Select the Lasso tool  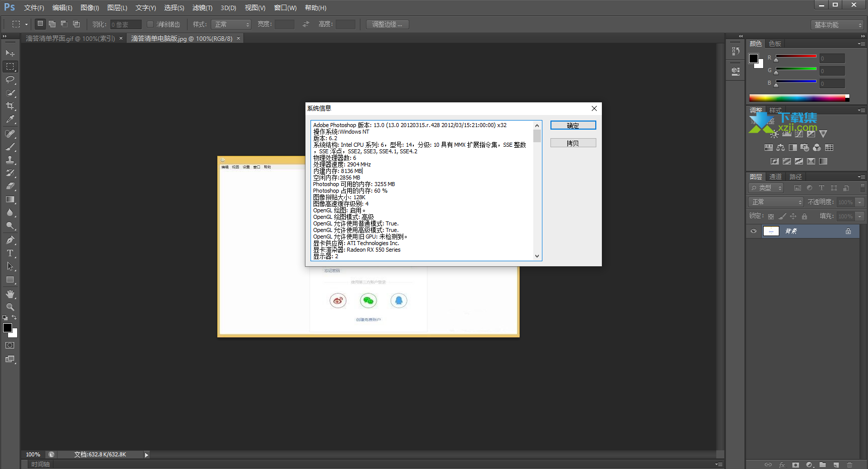tap(10, 80)
